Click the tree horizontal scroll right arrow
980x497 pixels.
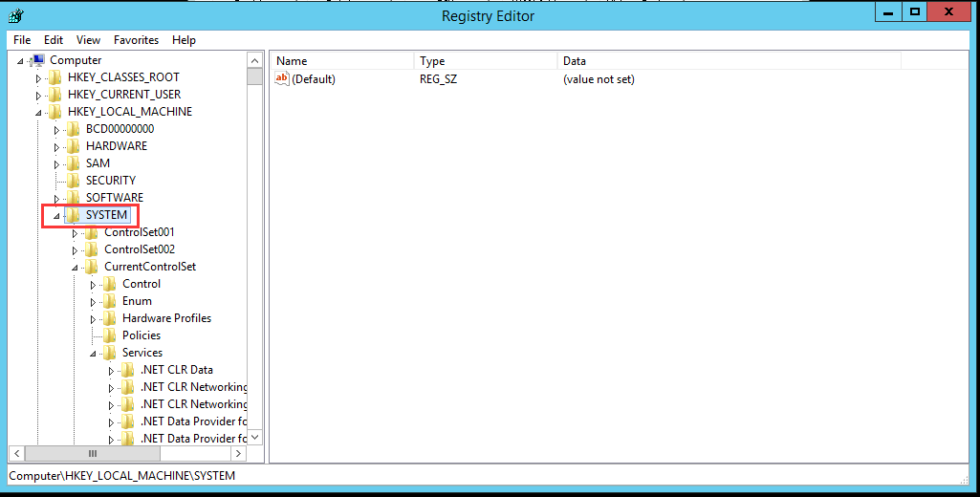[238, 453]
